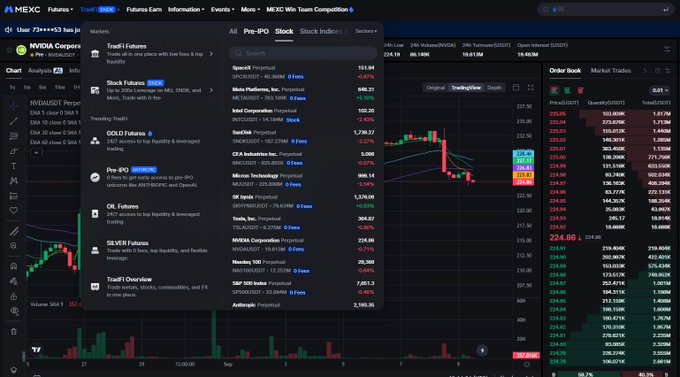
Task: Click the heart favorites drawing icon
Action: [x=13, y=210]
